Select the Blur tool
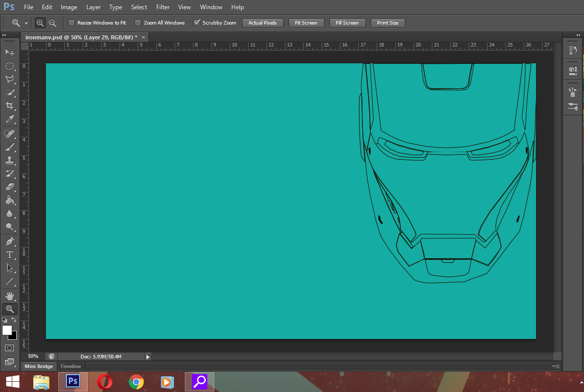 (x=10, y=213)
